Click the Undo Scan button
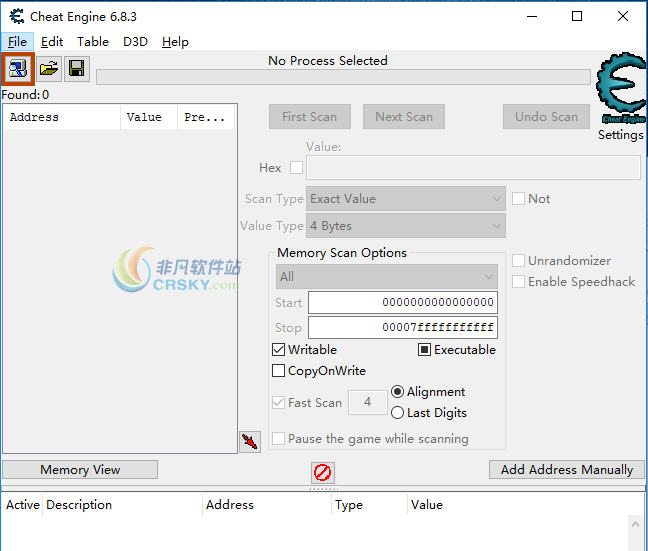This screenshot has width=648, height=551. (x=546, y=117)
